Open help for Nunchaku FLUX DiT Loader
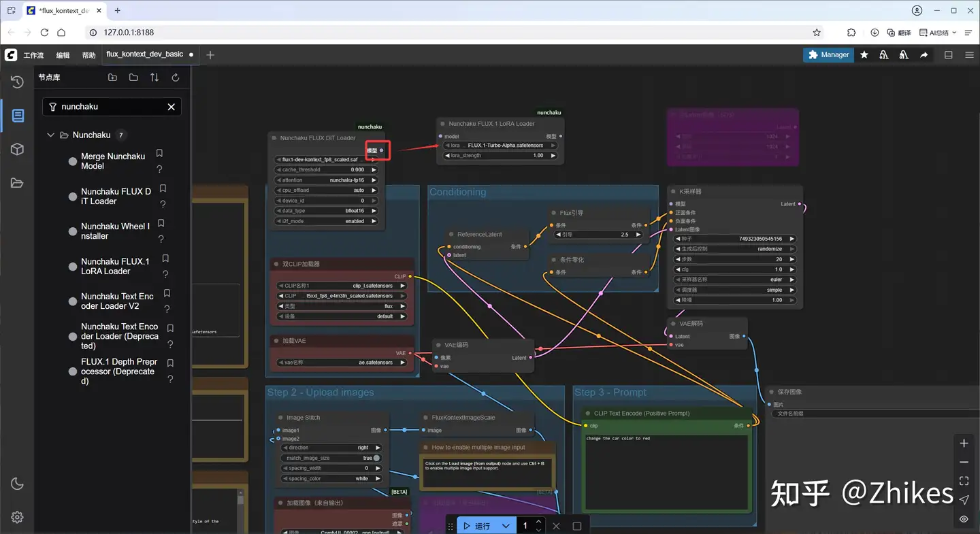 [x=163, y=204]
